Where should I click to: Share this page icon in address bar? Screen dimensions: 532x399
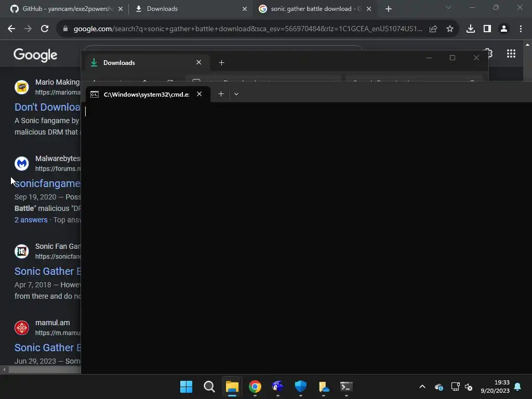pyautogui.click(x=433, y=29)
